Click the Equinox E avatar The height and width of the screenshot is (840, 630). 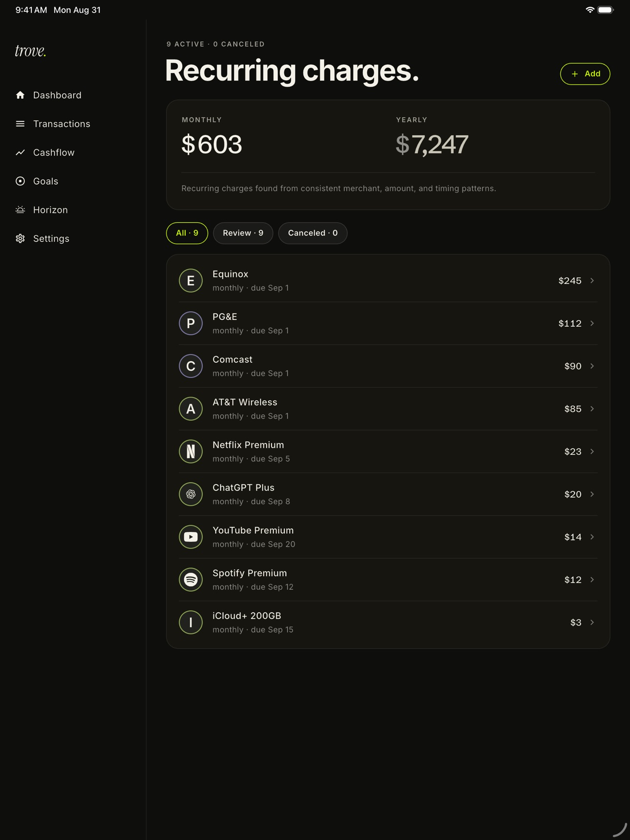click(x=191, y=281)
